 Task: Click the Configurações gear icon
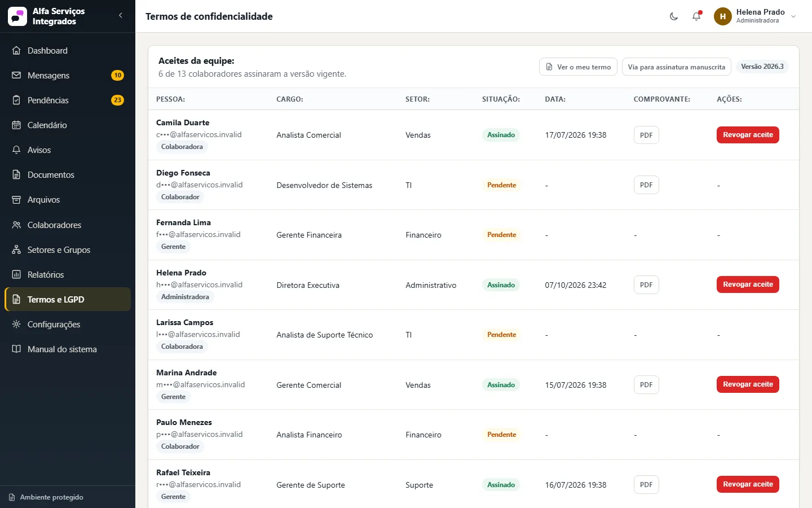tap(16, 324)
